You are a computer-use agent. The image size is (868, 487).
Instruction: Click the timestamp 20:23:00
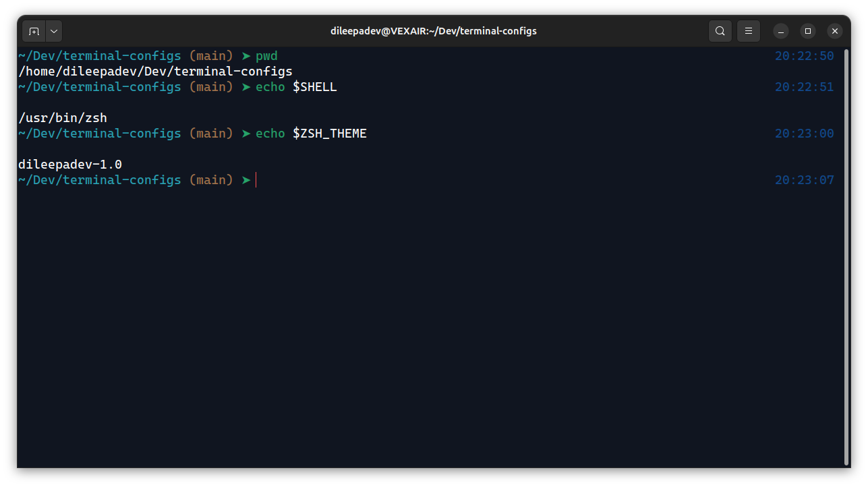coord(805,134)
